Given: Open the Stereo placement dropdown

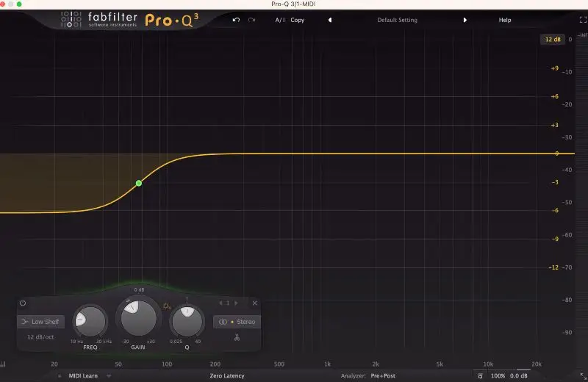Looking at the screenshot, I should click(237, 322).
